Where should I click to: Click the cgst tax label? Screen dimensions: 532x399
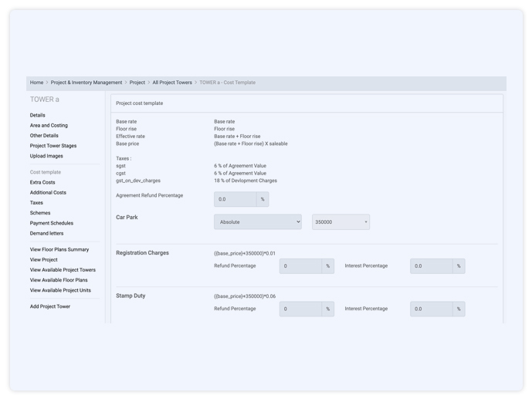[120, 173]
